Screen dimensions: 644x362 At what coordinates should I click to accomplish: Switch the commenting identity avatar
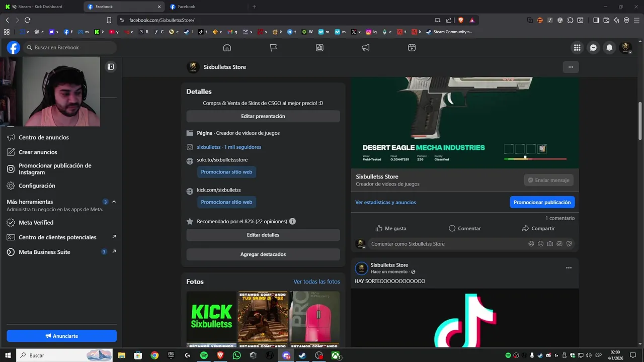(x=360, y=244)
